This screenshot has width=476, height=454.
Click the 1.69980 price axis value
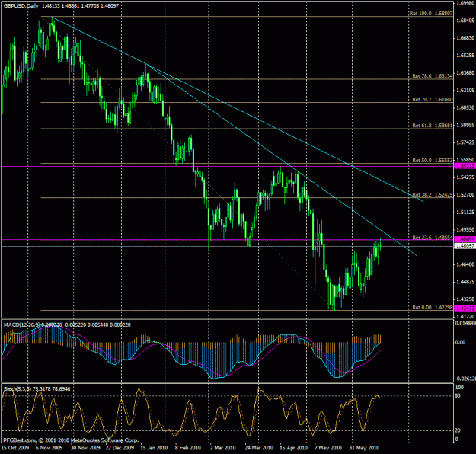pyautogui.click(x=465, y=3)
